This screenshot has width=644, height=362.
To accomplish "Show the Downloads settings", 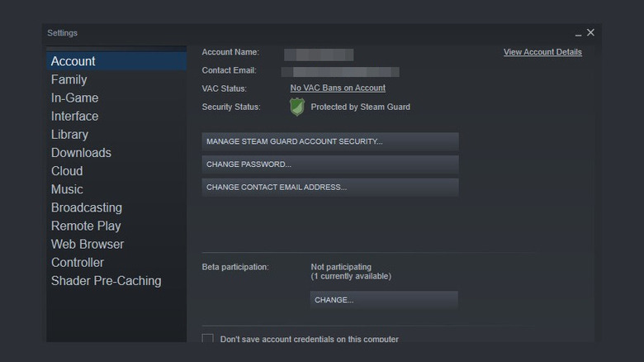I will point(81,153).
